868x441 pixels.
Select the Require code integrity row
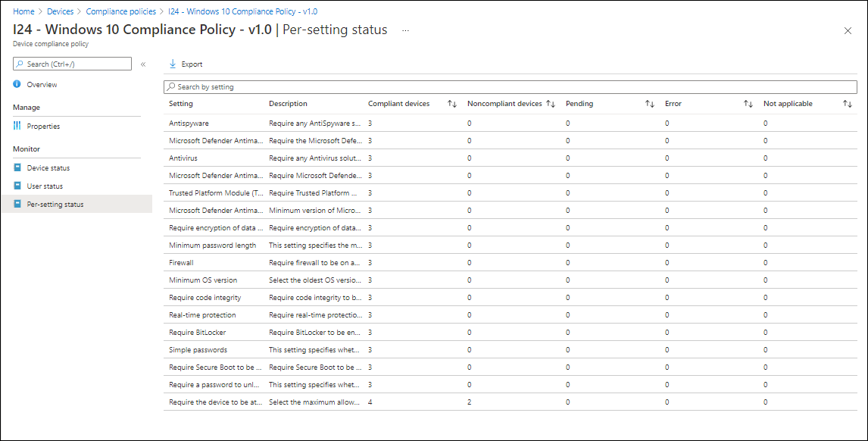click(x=510, y=298)
